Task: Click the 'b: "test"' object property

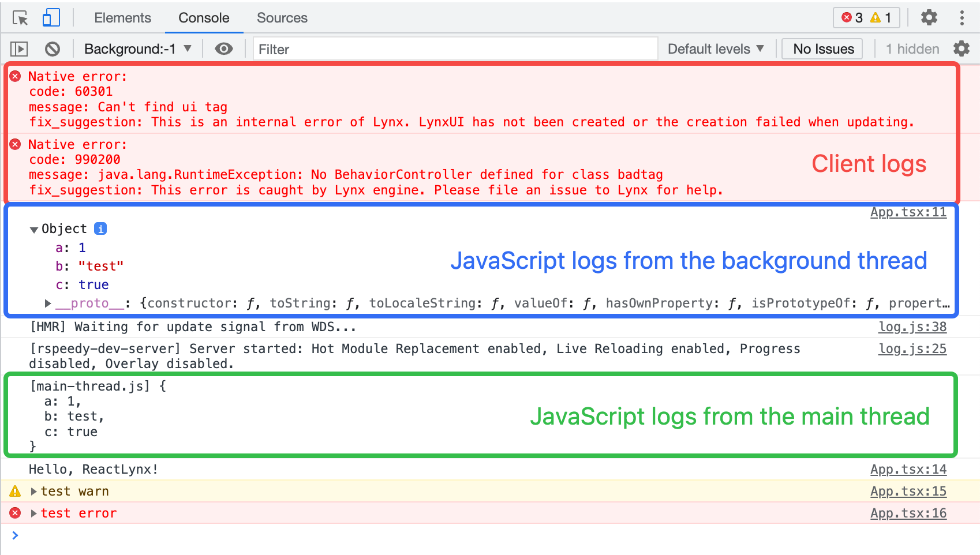Action: click(89, 266)
